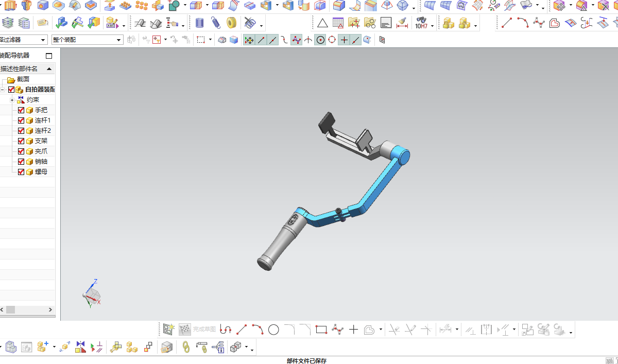Click the XYZ view triad in the viewport
This screenshot has height=364, width=618.
coord(91,294)
